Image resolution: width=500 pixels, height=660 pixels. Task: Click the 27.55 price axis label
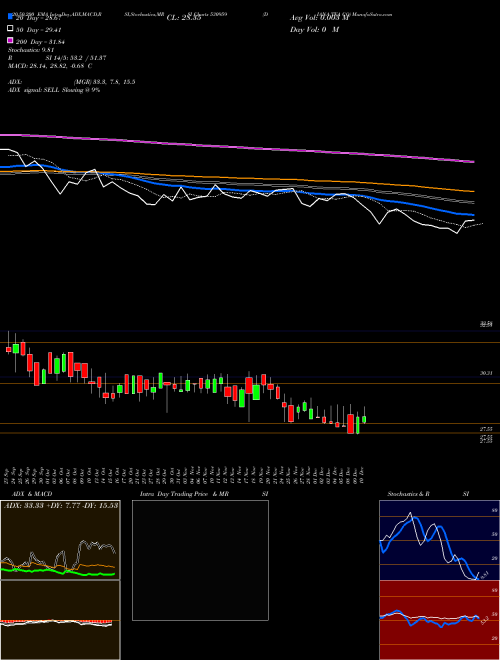(x=486, y=428)
